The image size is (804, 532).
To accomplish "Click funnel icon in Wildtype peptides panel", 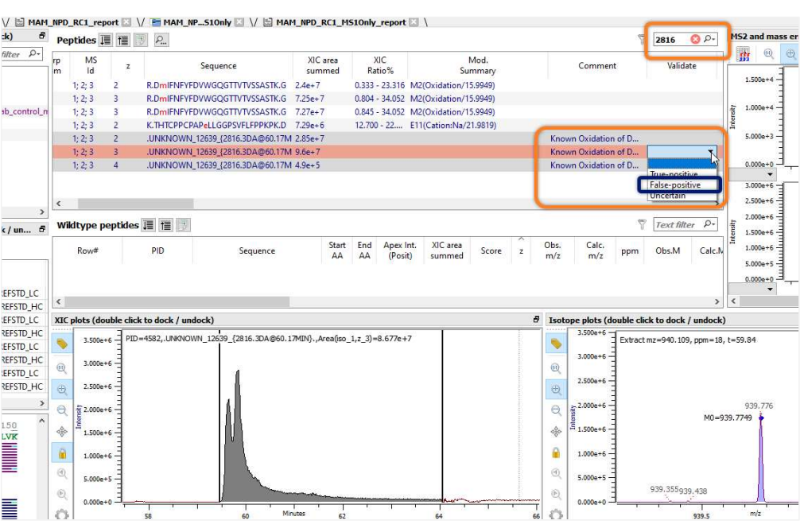I will tap(642, 224).
